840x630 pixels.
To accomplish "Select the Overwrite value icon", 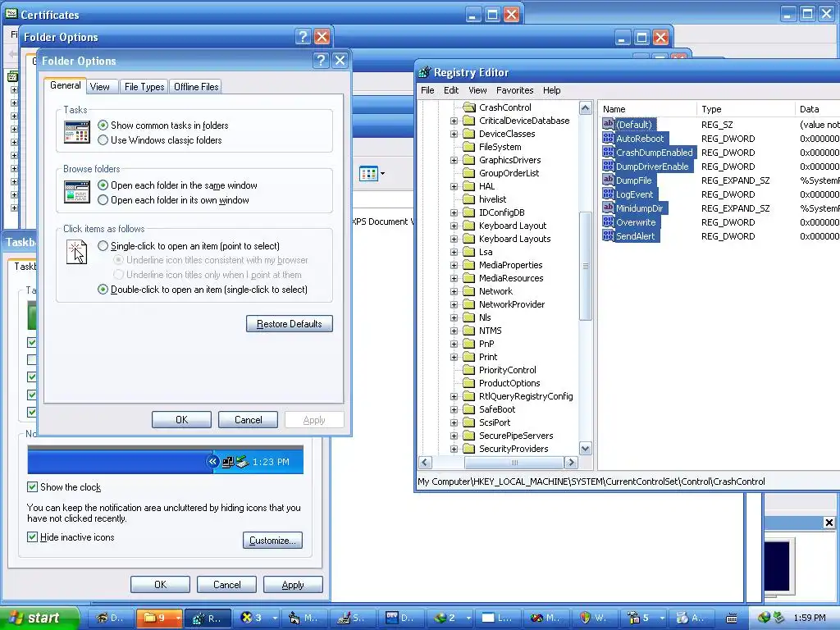I will click(608, 221).
